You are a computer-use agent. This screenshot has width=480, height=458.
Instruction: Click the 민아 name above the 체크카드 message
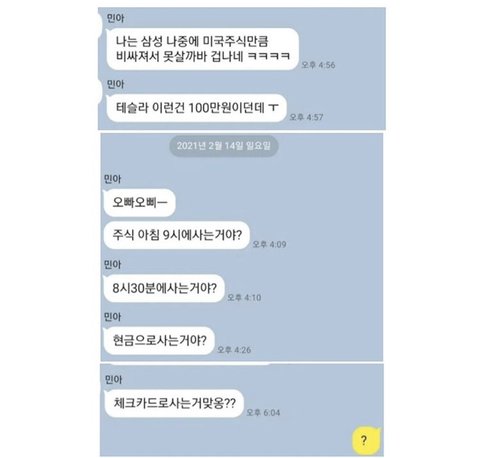click(x=113, y=379)
